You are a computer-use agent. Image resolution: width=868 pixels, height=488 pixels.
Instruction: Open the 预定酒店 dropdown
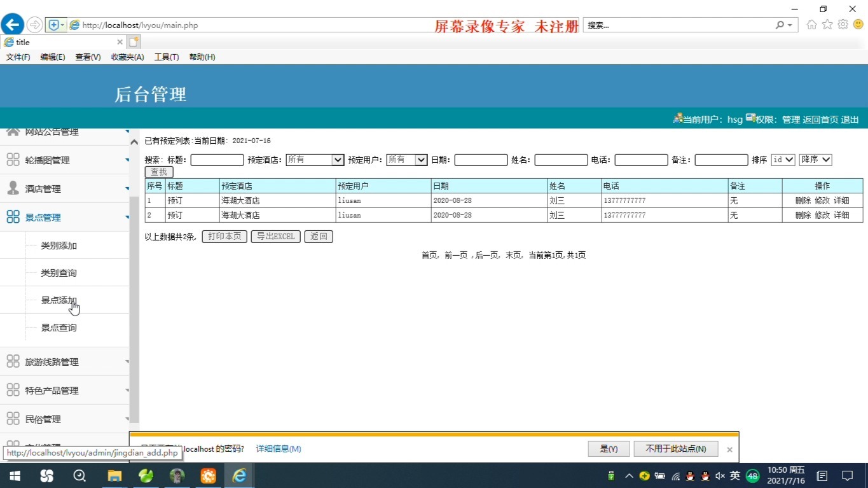[x=315, y=160]
